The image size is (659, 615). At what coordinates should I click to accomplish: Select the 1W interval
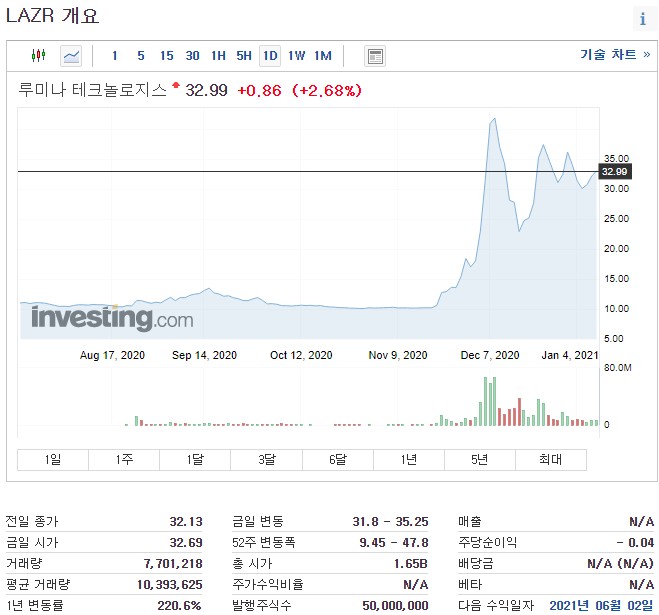tap(296, 56)
